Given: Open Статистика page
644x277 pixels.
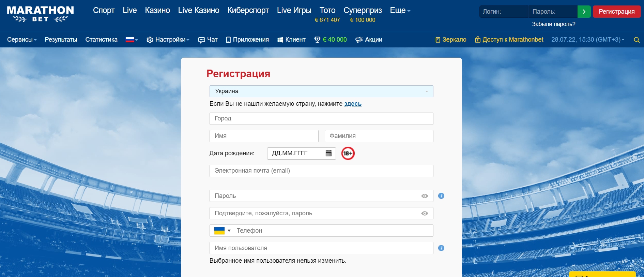Looking at the screenshot, I should [101, 40].
